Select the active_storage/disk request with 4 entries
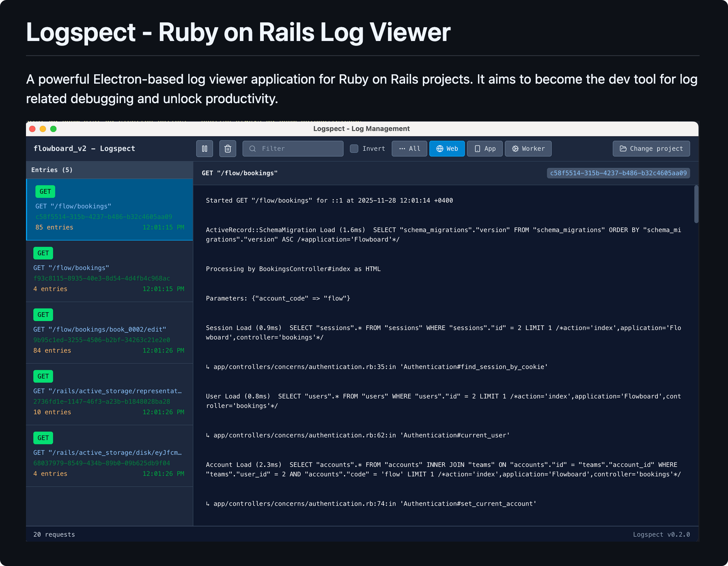This screenshot has width=728, height=566. point(109,456)
